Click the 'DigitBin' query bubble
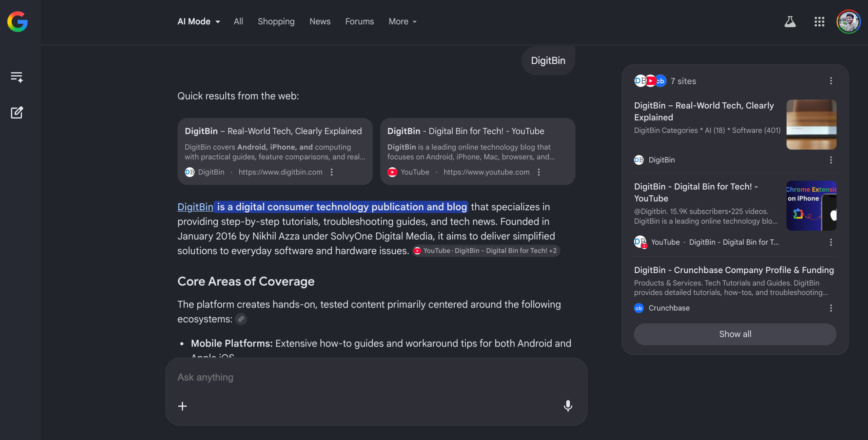The height and width of the screenshot is (440, 868). pos(548,61)
